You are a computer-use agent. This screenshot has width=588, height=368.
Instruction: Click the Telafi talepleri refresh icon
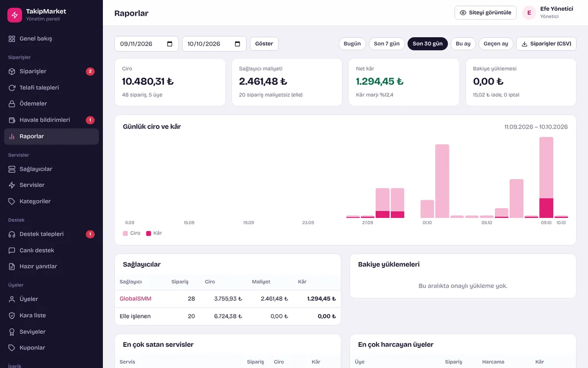(x=12, y=88)
